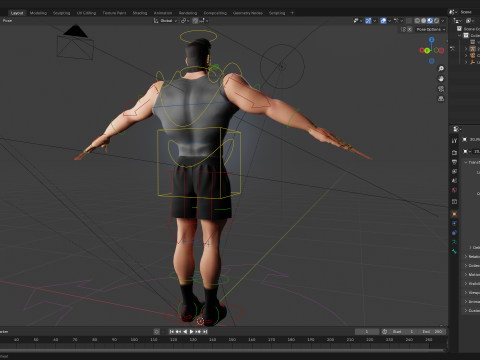Image resolution: width=480 pixels, height=360 pixels.
Task: Click the bright green Y axis gizmo ball
Action: pyautogui.click(x=427, y=50)
